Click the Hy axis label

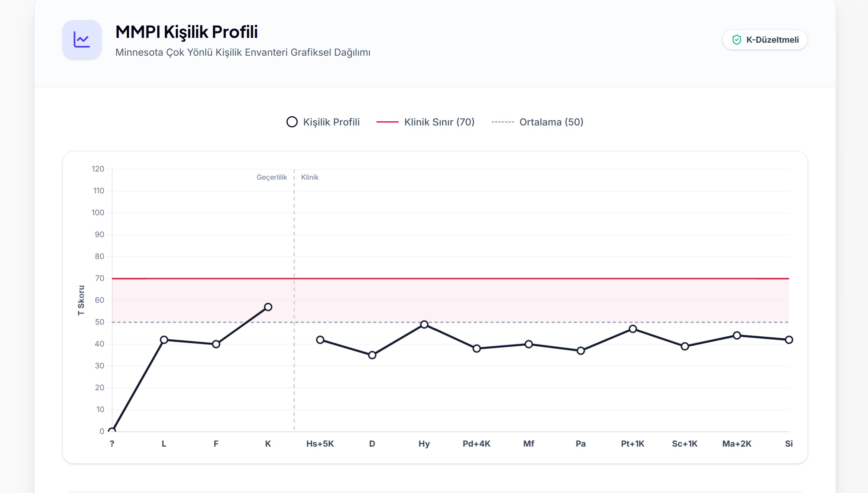424,444
